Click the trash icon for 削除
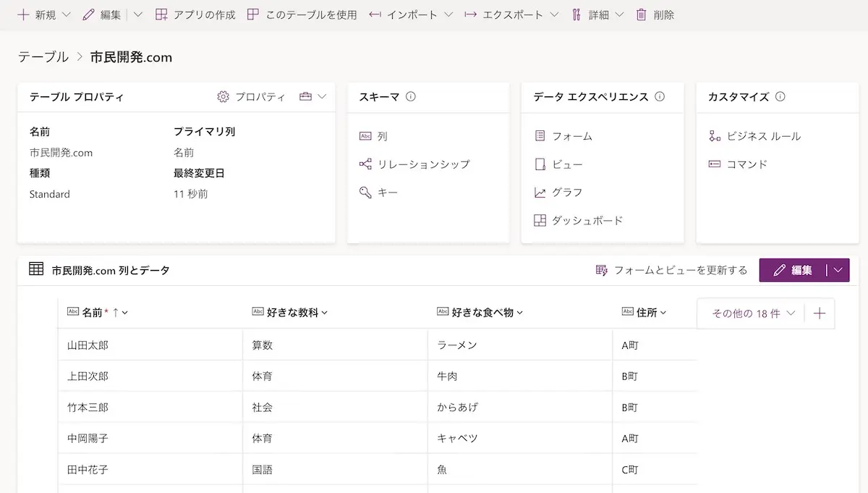The image size is (868, 493). click(641, 14)
